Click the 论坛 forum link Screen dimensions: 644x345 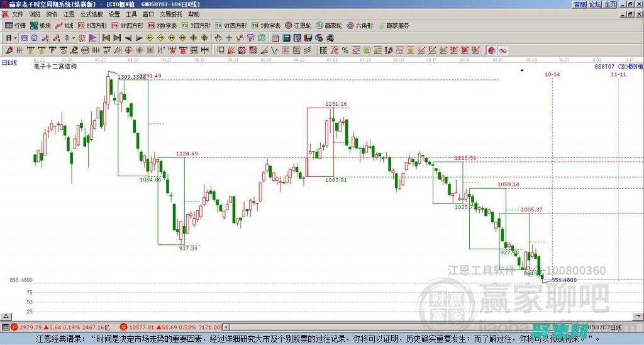pyautogui.click(x=595, y=4)
